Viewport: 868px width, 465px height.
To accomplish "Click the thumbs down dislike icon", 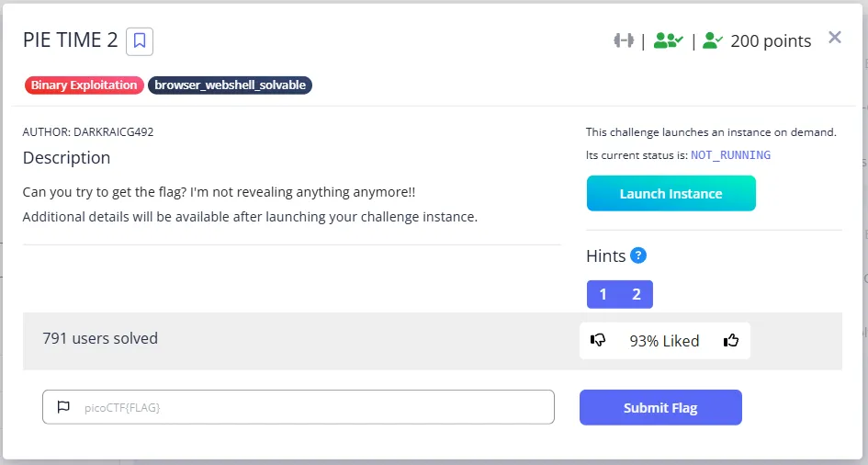I will tap(598, 340).
